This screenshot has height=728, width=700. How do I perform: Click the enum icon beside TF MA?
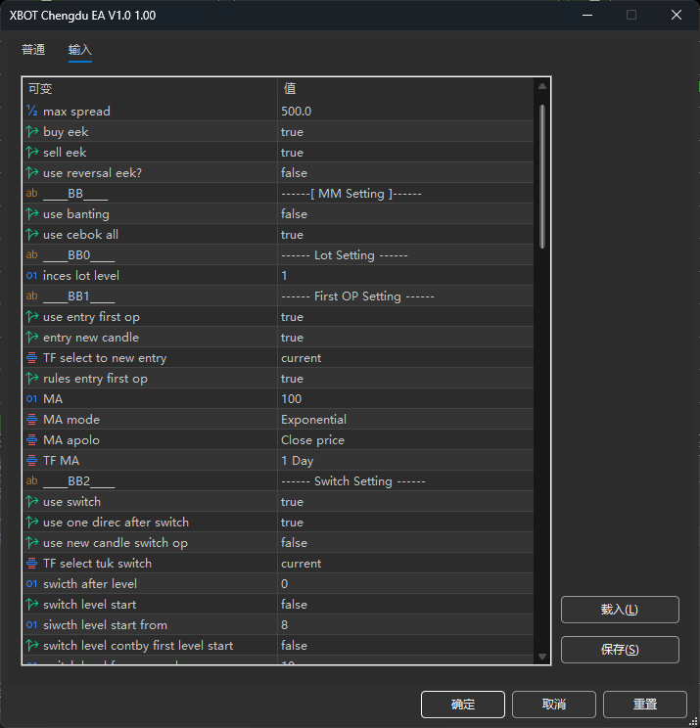(32, 461)
